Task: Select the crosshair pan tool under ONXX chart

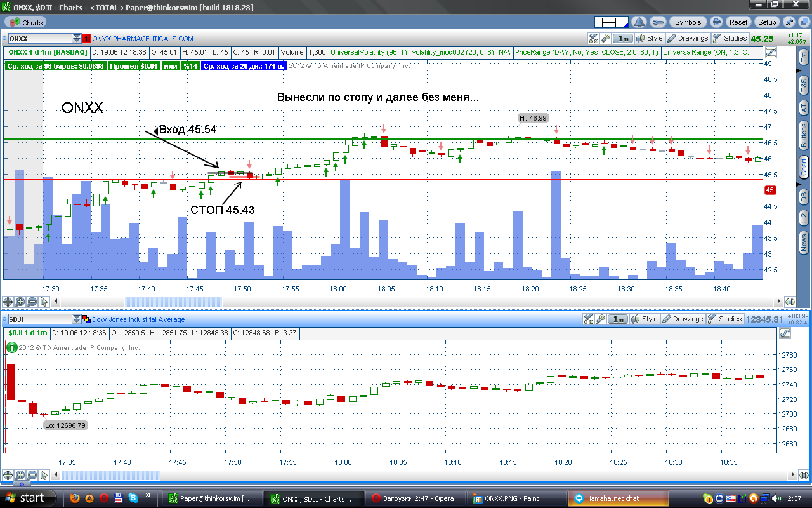Action: point(8,302)
